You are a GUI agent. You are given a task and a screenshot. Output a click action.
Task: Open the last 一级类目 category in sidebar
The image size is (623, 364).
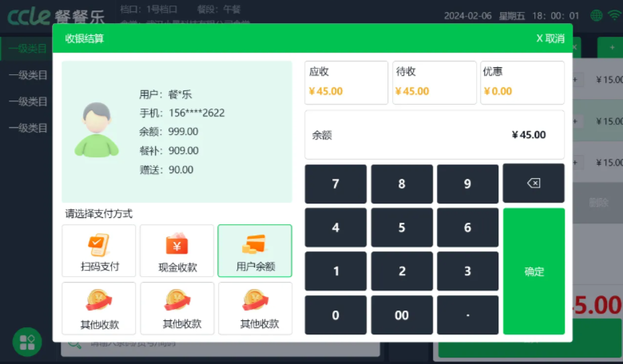click(27, 128)
